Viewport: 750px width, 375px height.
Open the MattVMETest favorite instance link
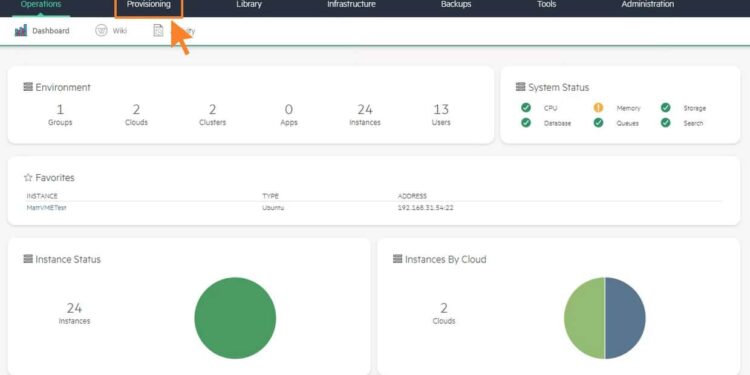(x=46, y=208)
